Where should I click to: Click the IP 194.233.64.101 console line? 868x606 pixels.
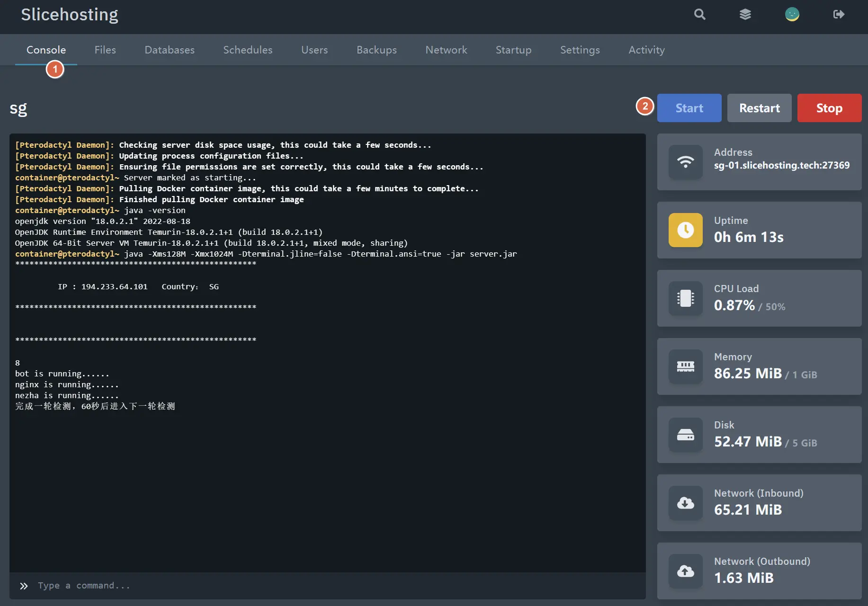click(138, 286)
